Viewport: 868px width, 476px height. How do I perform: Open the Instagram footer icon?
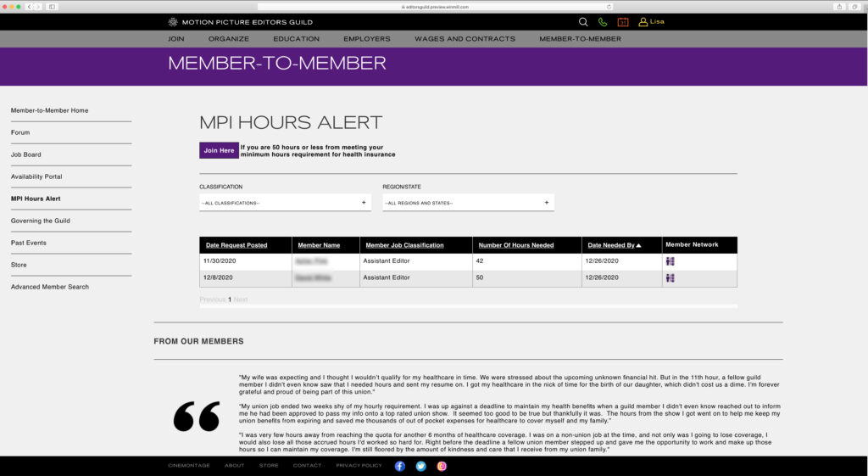tap(442, 466)
